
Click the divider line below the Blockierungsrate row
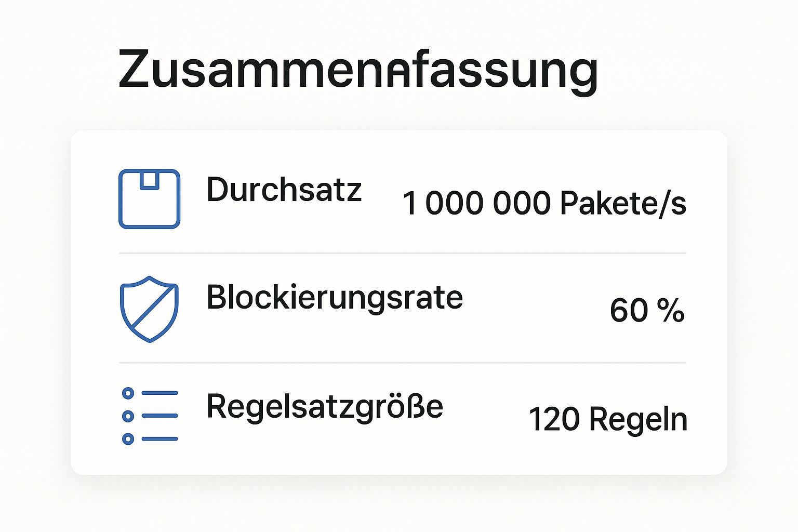(403, 363)
